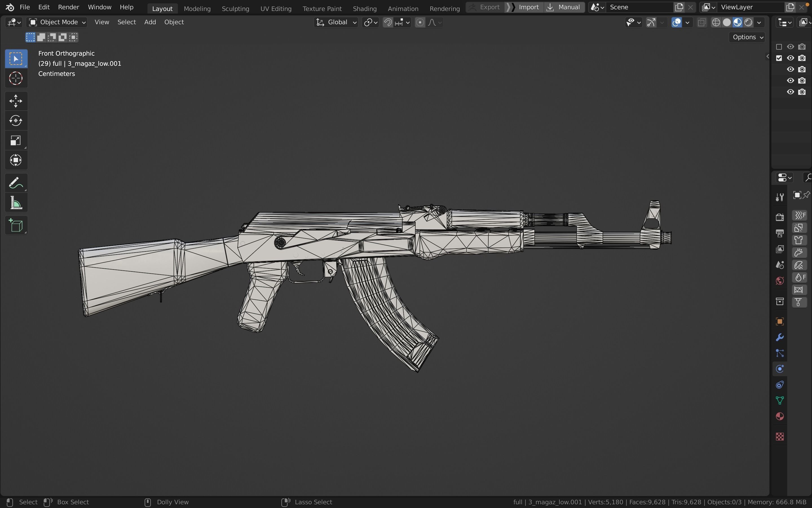Open the Object Data properties tab

[780, 400]
